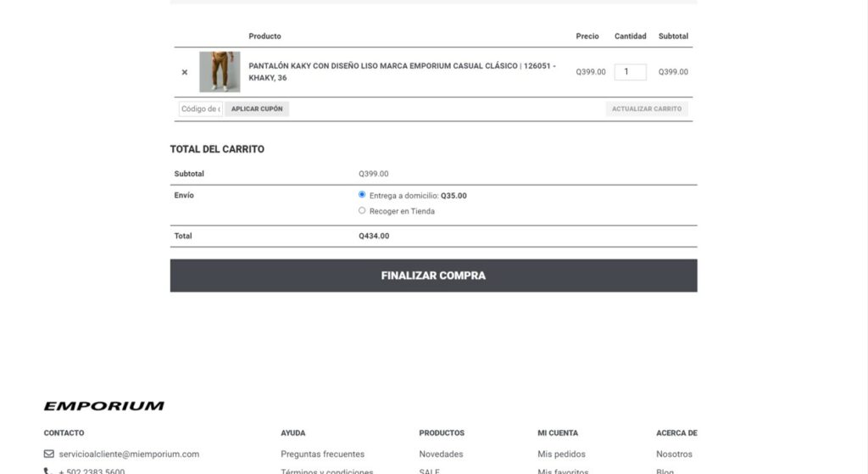
Task: Click the Envío row label
Action: pyautogui.click(x=184, y=196)
